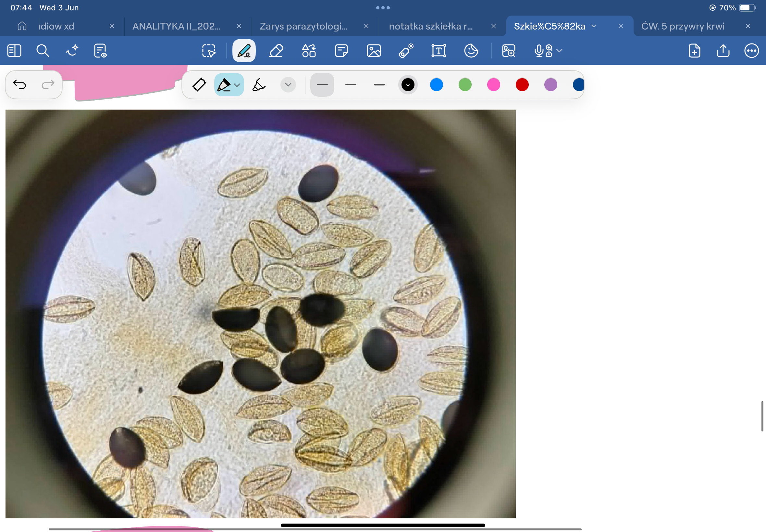The image size is (766, 532).
Task: Pick the red pen color
Action: tap(522, 85)
